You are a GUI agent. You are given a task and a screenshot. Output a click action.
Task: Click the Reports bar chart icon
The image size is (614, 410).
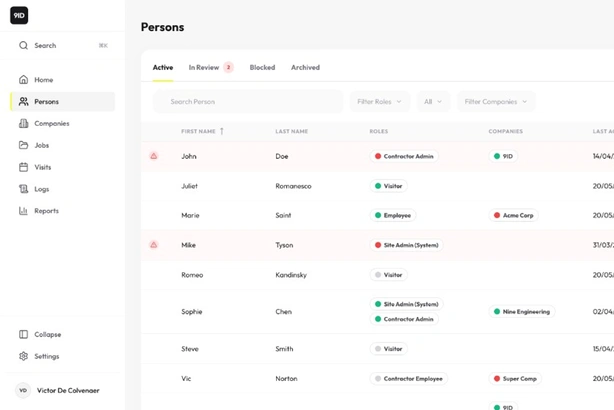point(23,211)
